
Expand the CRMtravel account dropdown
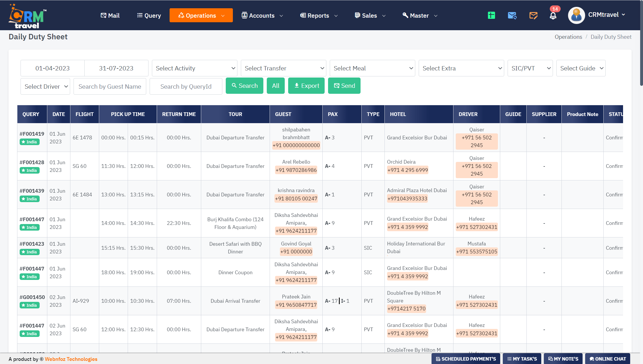[607, 15]
